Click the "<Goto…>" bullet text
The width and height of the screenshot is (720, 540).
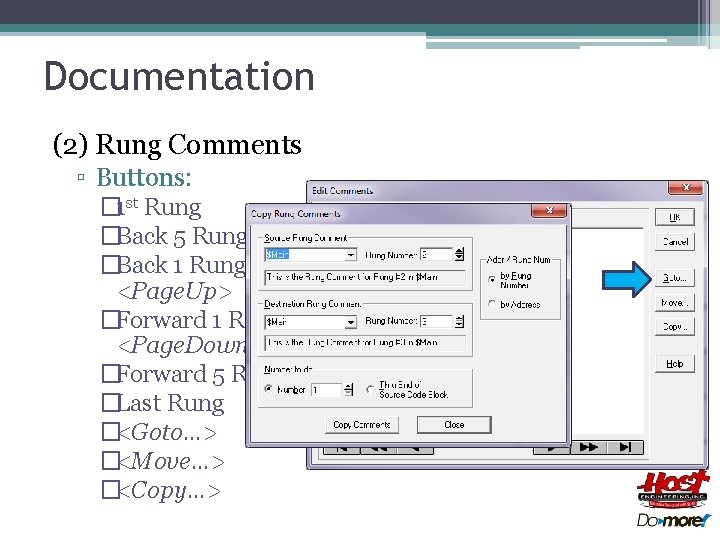(x=168, y=433)
